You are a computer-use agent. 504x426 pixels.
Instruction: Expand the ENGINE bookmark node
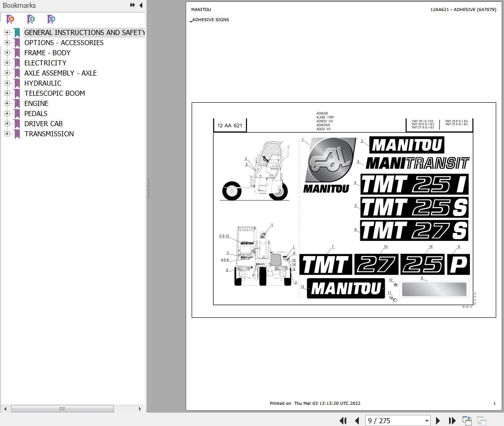point(7,103)
